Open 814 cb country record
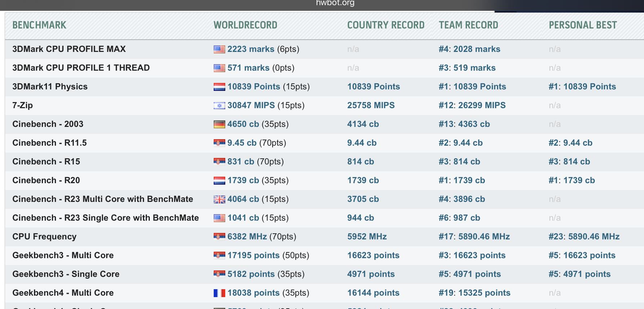 click(x=361, y=162)
